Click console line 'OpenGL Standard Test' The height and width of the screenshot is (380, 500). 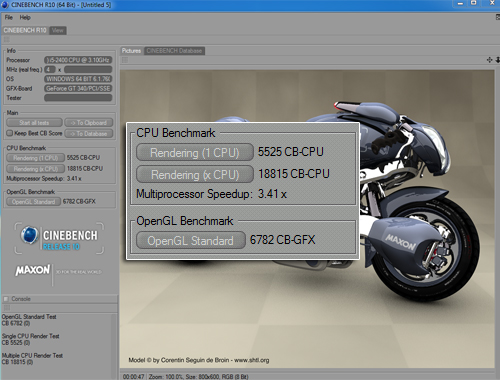(29, 317)
